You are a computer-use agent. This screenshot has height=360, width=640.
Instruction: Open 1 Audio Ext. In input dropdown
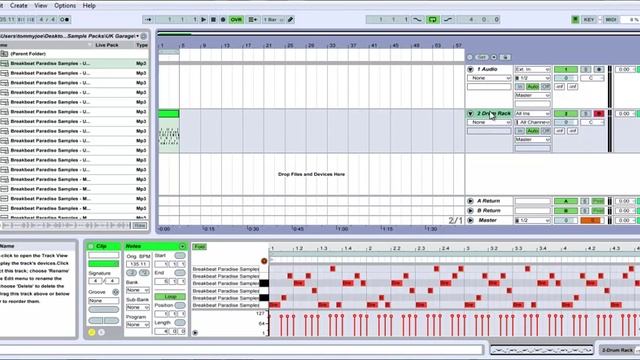tap(533, 69)
